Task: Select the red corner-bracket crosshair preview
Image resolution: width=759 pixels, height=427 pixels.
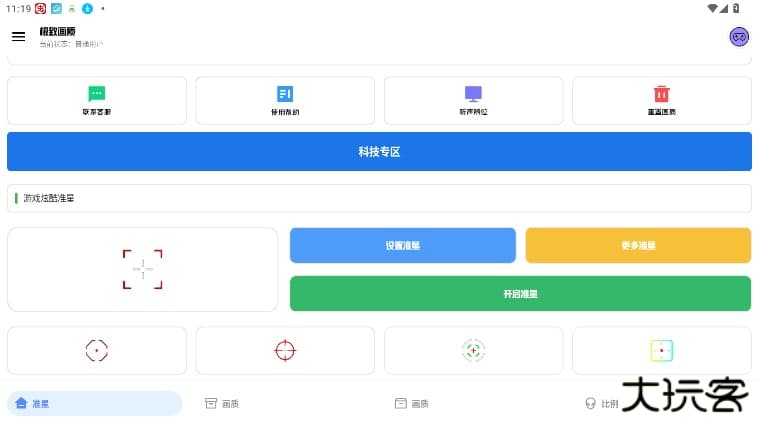Action: [143, 270]
